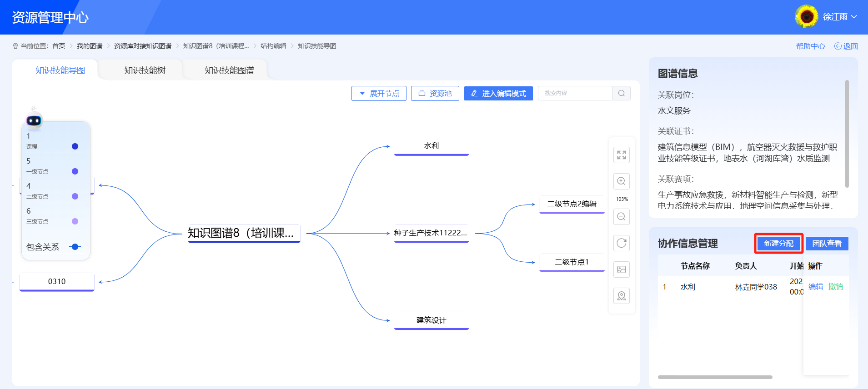
Task: Click the 资源管理中心 title
Action: pyautogui.click(x=50, y=17)
